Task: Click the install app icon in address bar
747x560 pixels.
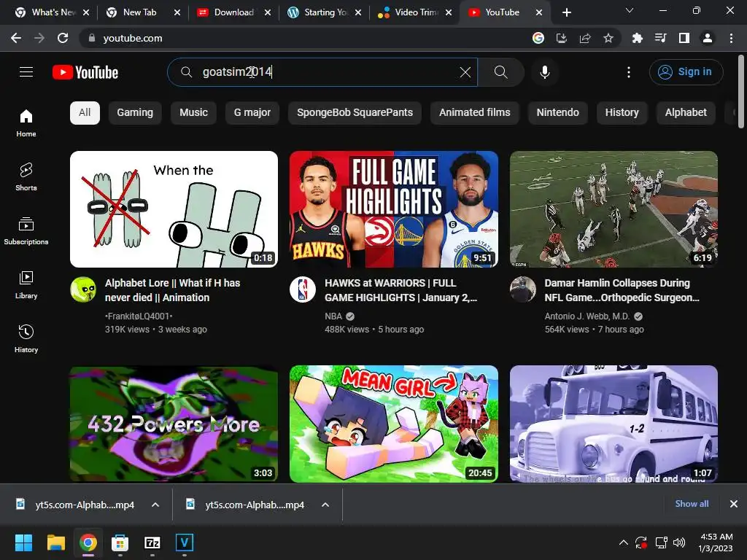Action: (562, 38)
